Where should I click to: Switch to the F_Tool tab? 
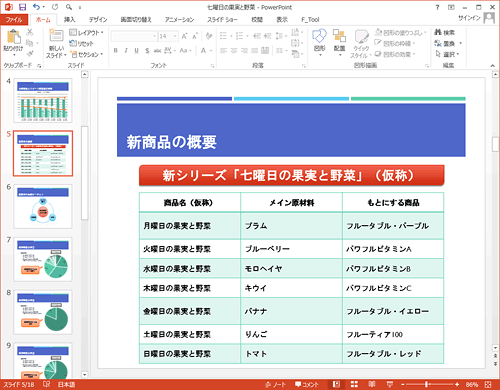(x=310, y=20)
